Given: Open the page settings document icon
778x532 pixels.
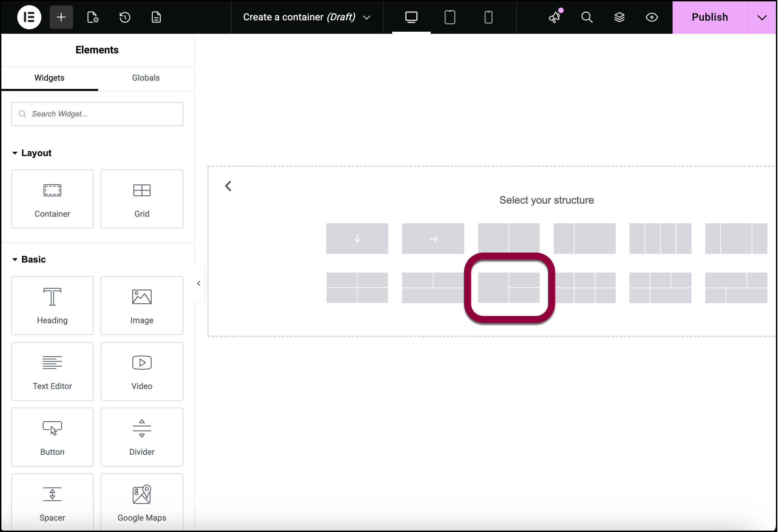Looking at the screenshot, I should pyautogui.click(x=93, y=17).
